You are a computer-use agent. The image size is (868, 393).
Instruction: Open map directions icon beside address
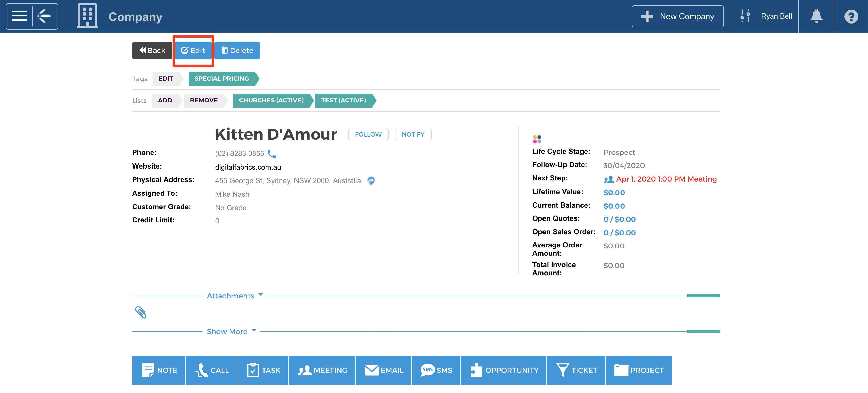click(x=371, y=181)
